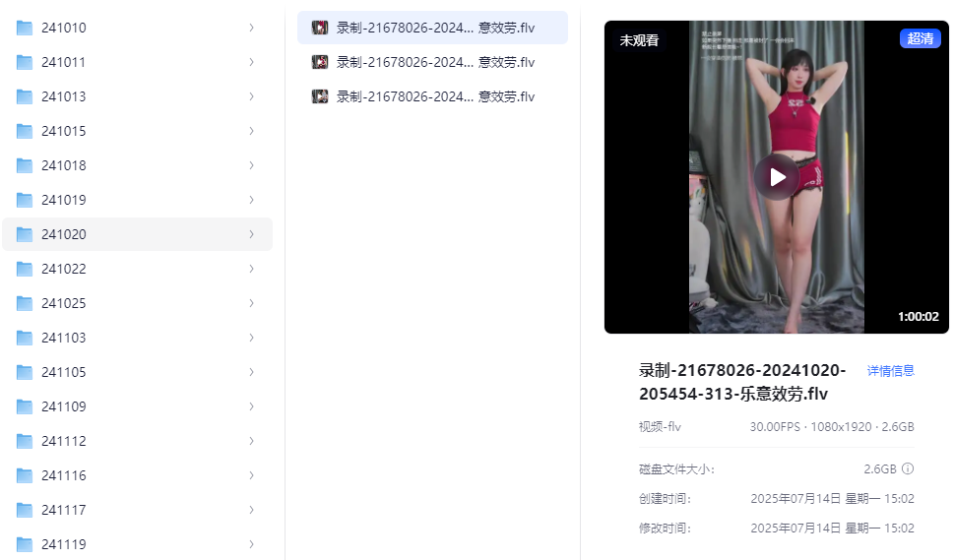The height and width of the screenshot is (560, 953).
Task: Click the 磁盘文件大小 label
Action: click(676, 469)
